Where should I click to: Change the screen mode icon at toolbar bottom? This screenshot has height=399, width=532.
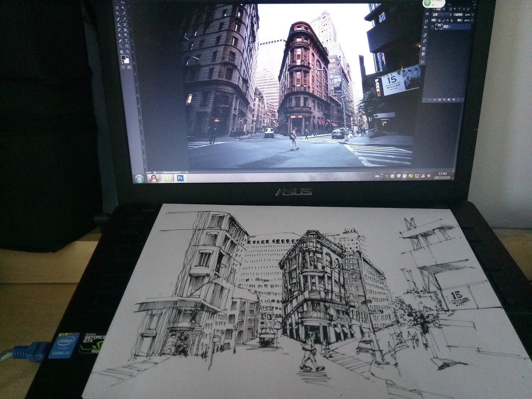[129, 67]
